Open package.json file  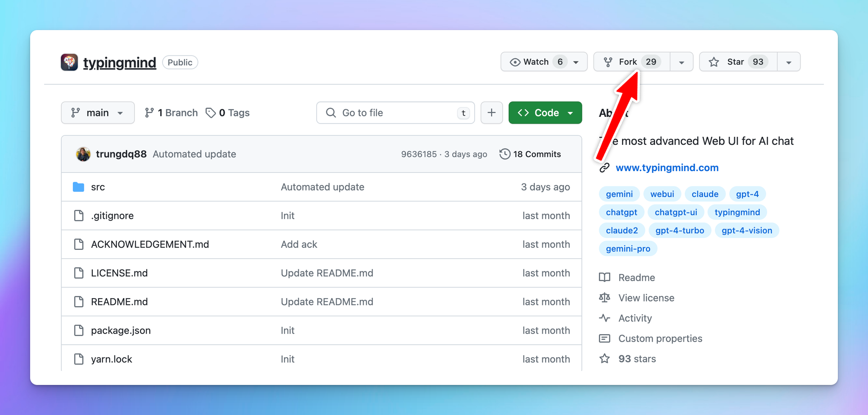(121, 330)
